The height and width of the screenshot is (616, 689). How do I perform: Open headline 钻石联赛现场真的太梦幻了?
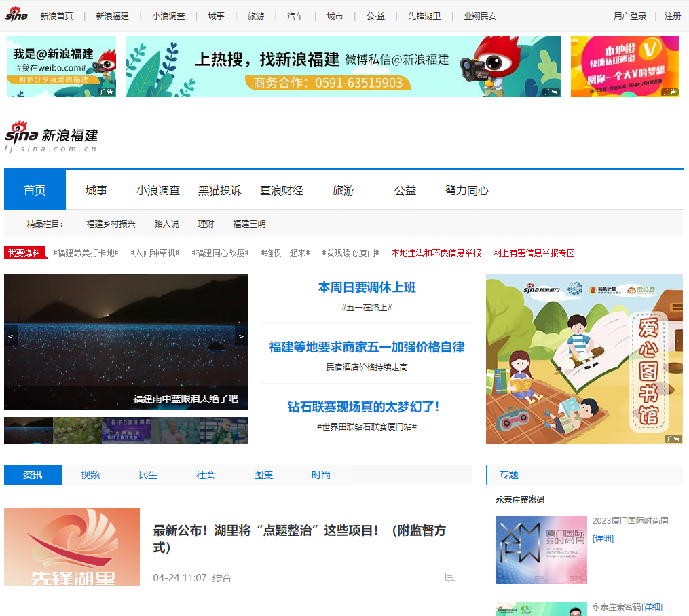[x=364, y=407]
